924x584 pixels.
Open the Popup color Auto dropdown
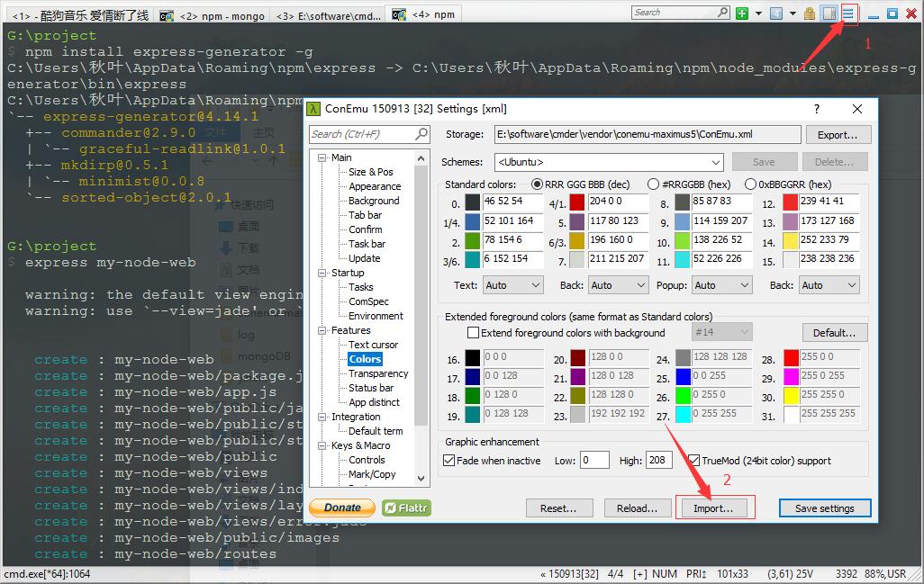pyautogui.click(x=722, y=285)
